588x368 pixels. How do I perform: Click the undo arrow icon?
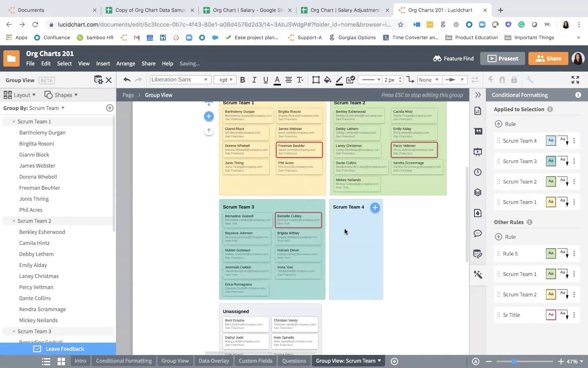(x=127, y=80)
